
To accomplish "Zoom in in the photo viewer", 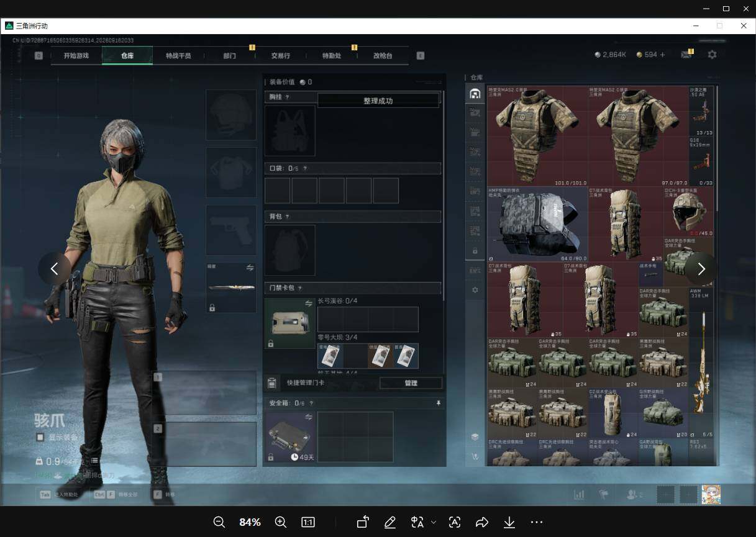I will click(x=281, y=522).
